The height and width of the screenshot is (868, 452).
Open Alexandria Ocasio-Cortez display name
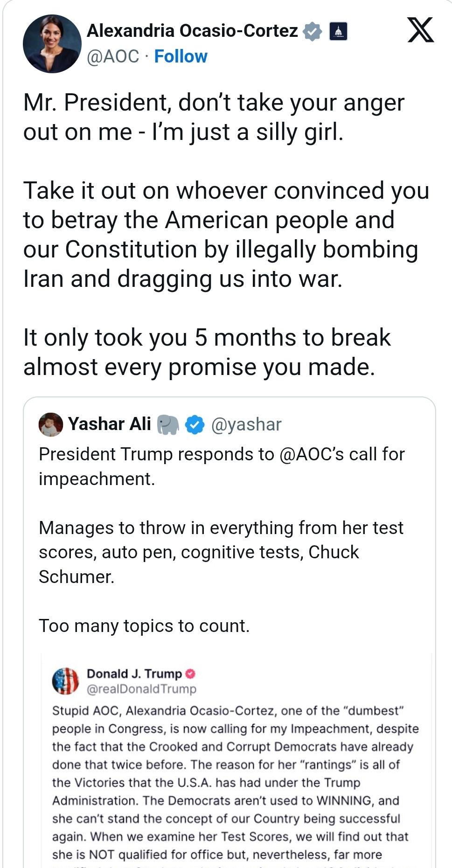(x=192, y=31)
